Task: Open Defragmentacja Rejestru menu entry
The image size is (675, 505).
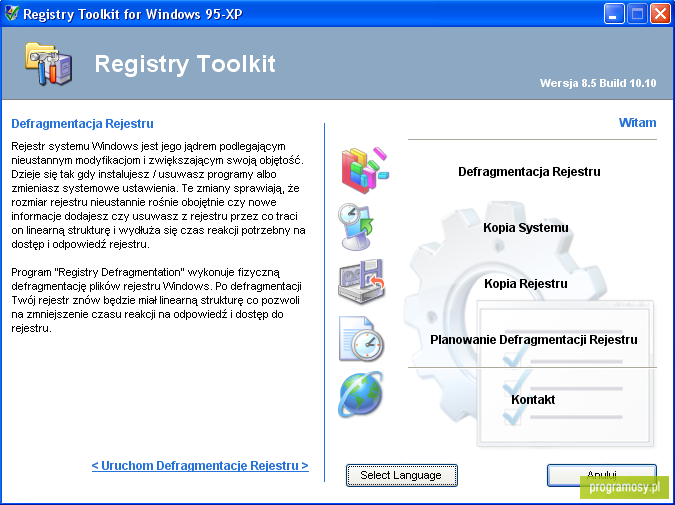Action: click(529, 172)
